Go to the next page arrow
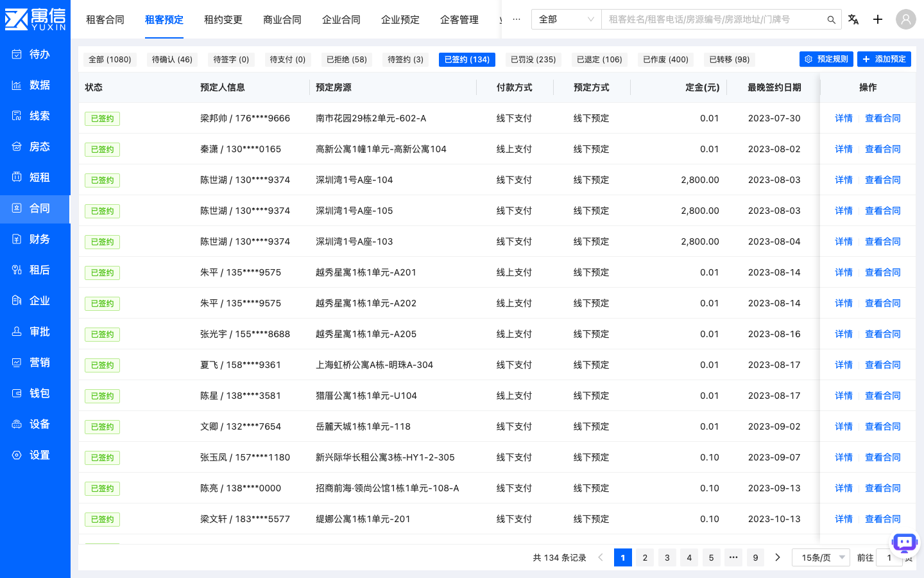924x578 pixels. pyautogui.click(x=778, y=557)
